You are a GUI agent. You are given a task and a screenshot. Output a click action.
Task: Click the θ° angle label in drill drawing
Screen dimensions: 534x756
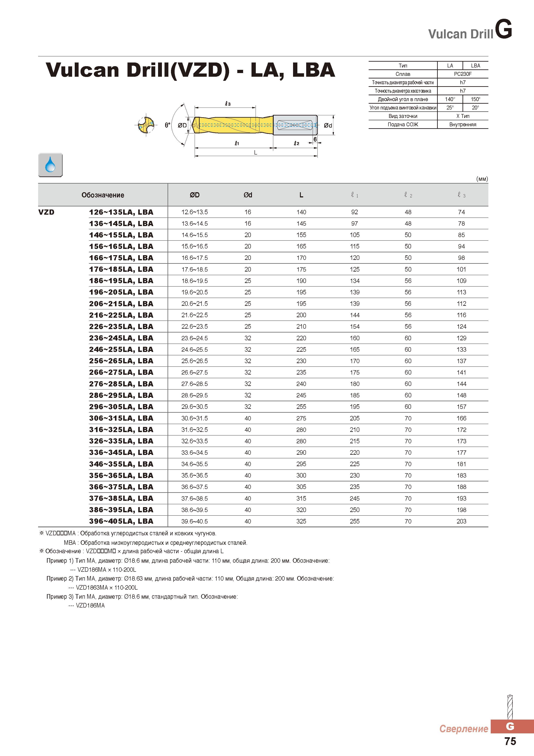(168, 125)
